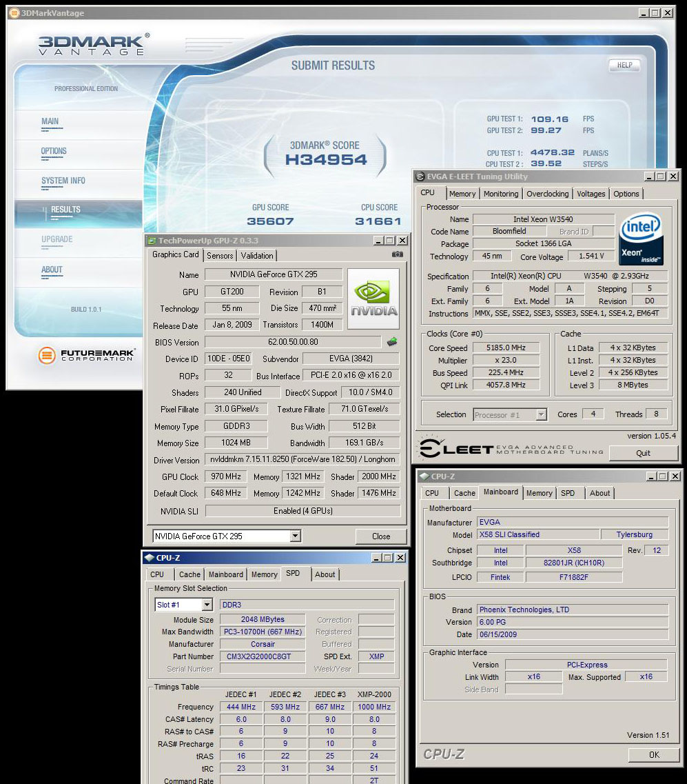Click the Intel Xeon inside logo in E-LEET
Screen dimensions: 687x784
pos(641,239)
